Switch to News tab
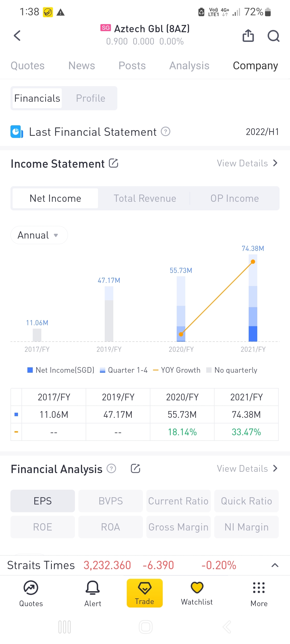 tap(82, 66)
